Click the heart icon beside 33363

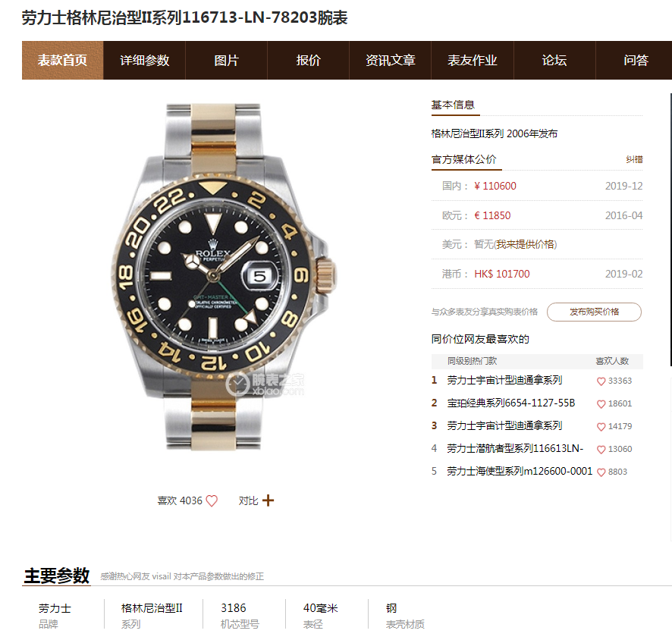[601, 381]
